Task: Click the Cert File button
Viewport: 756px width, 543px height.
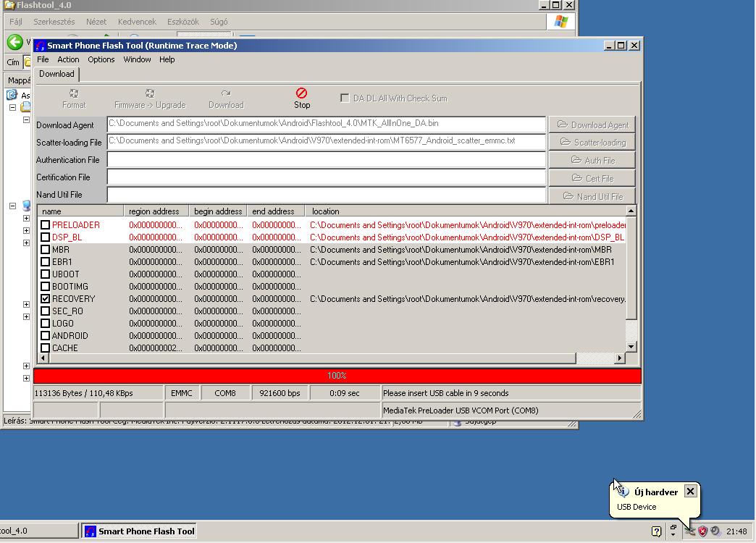Action: [x=592, y=178]
